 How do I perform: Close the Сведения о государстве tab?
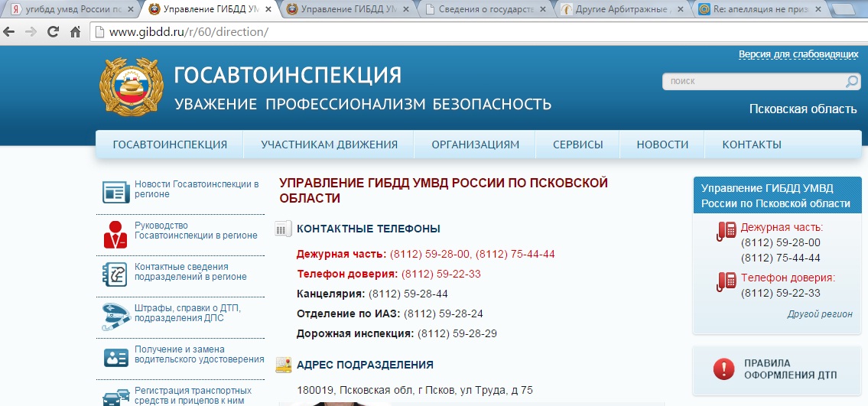point(542,9)
